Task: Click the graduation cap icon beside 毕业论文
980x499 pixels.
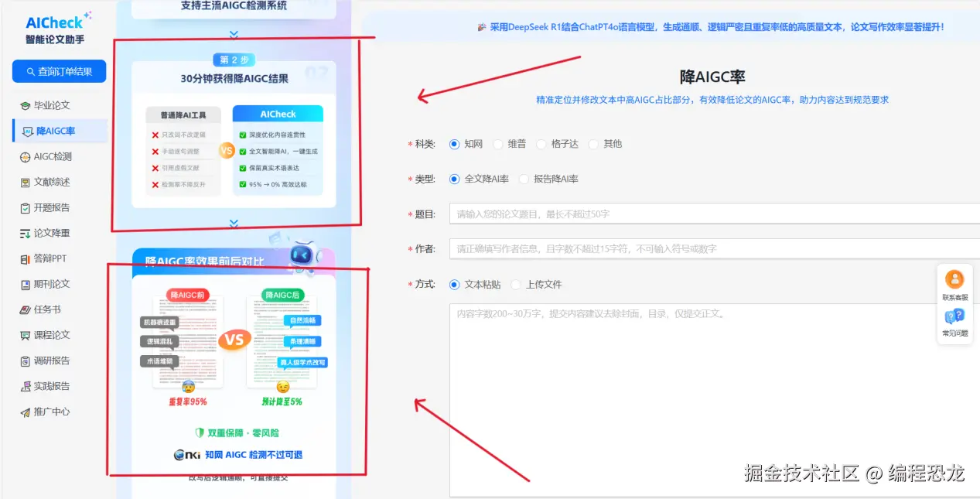Action: click(26, 105)
